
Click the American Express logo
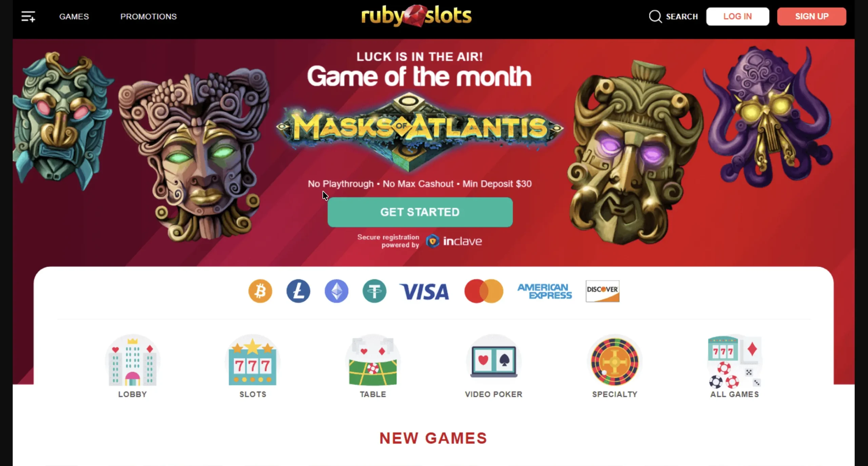[545, 291]
